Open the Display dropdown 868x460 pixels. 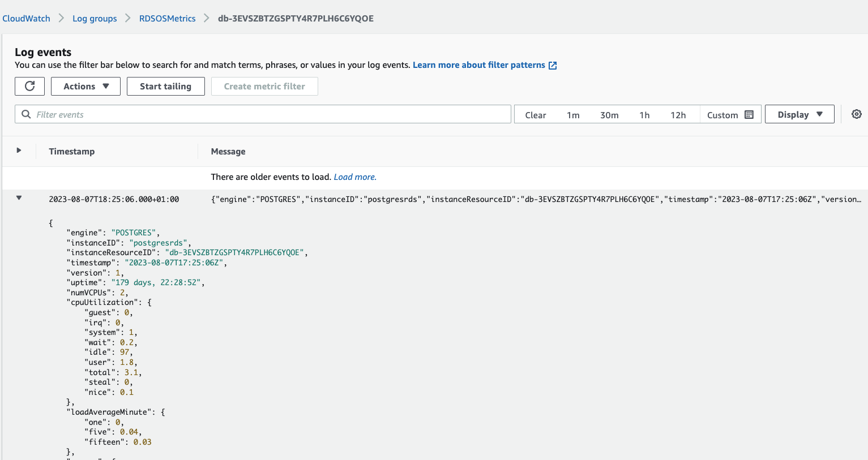(799, 114)
